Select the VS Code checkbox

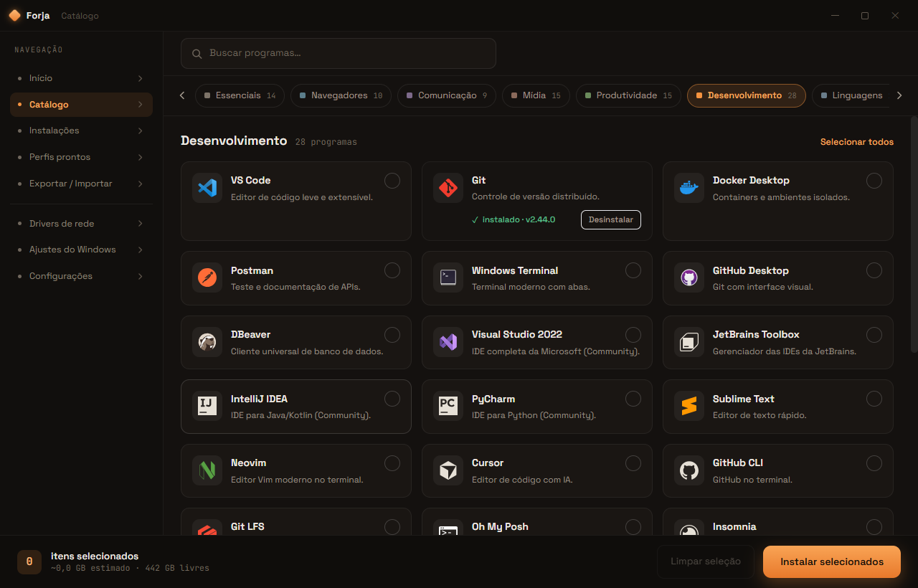coord(392,181)
